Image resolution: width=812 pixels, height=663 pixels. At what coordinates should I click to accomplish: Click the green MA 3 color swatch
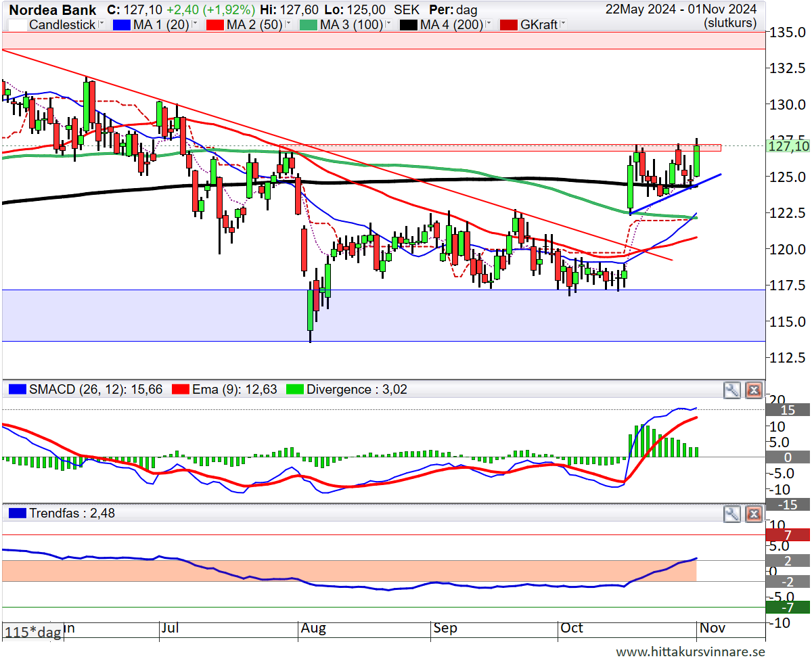point(308,25)
